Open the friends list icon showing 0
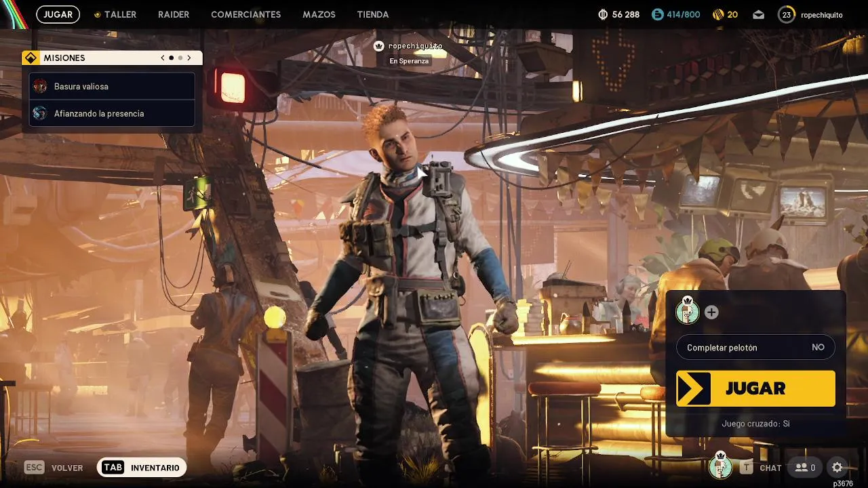The height and width of the screenshot is (488, 868). (806, 468)
